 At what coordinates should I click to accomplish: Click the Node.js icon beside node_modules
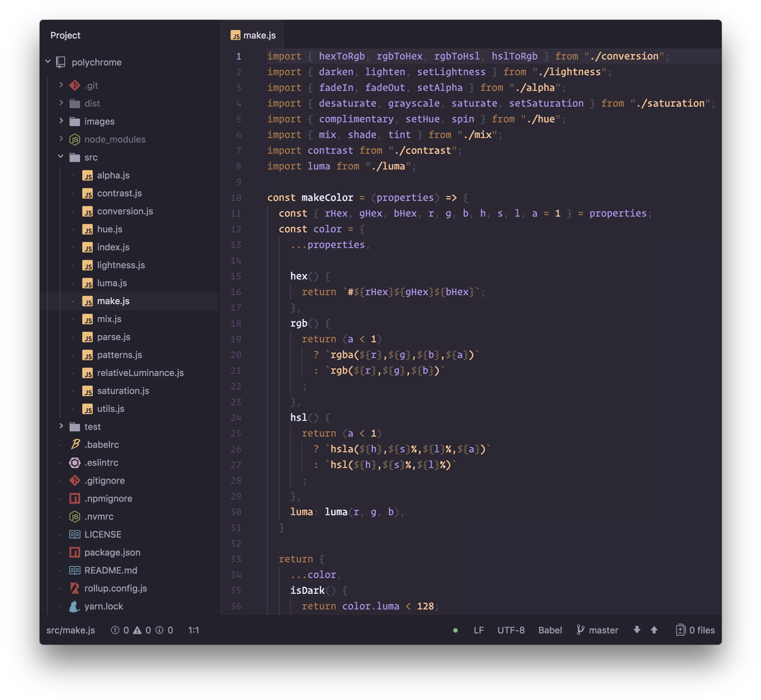[x=74, y=140]
